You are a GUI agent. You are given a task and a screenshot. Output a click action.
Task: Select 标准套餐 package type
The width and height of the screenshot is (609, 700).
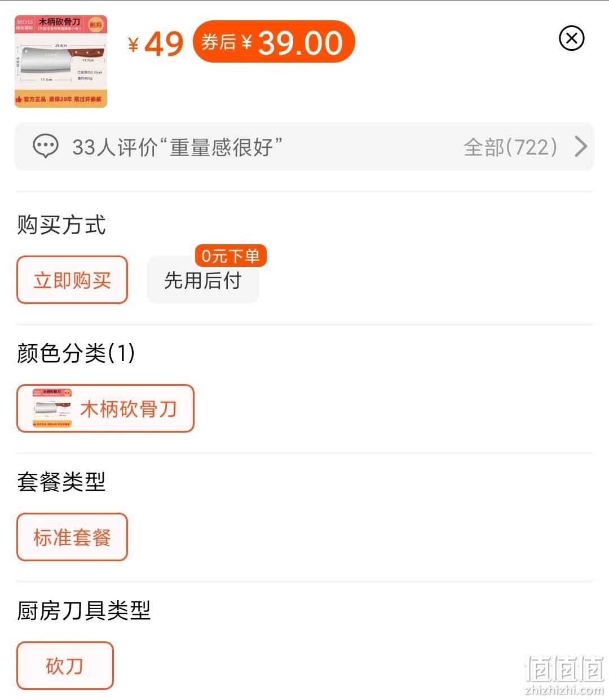72,537
